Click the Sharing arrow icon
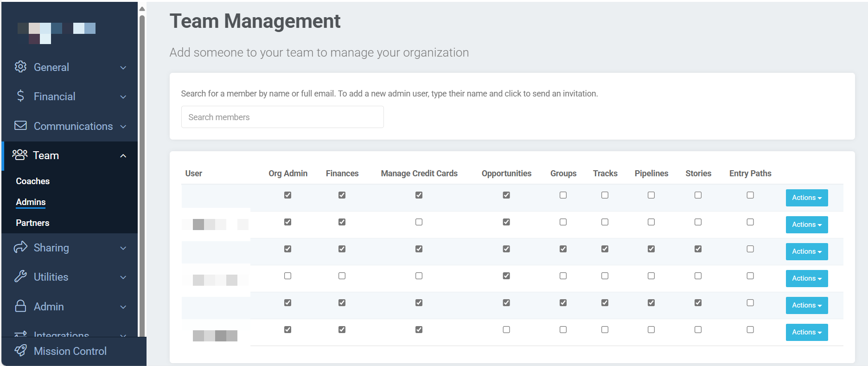The width and height of the screenshot is (868, 366). (20, 247)
